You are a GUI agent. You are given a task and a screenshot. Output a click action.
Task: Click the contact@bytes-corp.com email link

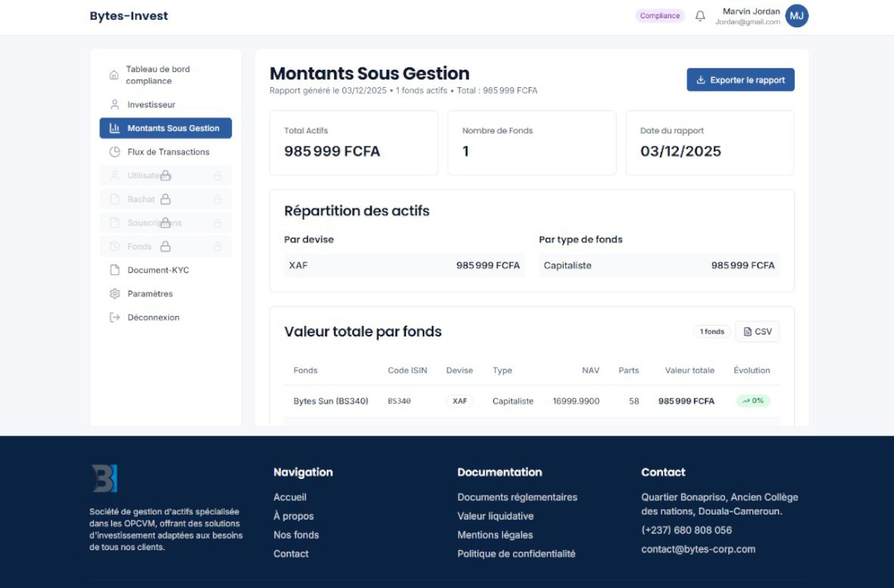(698, 549)
